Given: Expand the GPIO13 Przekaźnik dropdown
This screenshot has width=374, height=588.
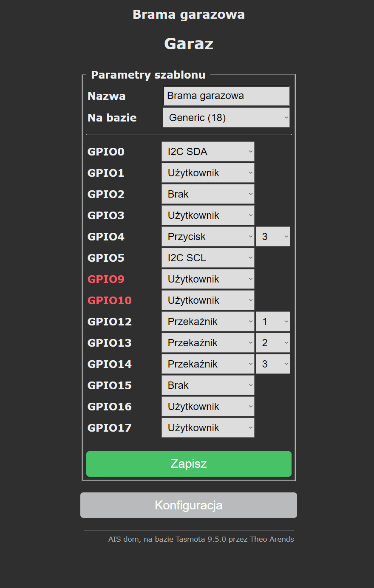Looking at the screenshot, I should (x=208, y=343).
